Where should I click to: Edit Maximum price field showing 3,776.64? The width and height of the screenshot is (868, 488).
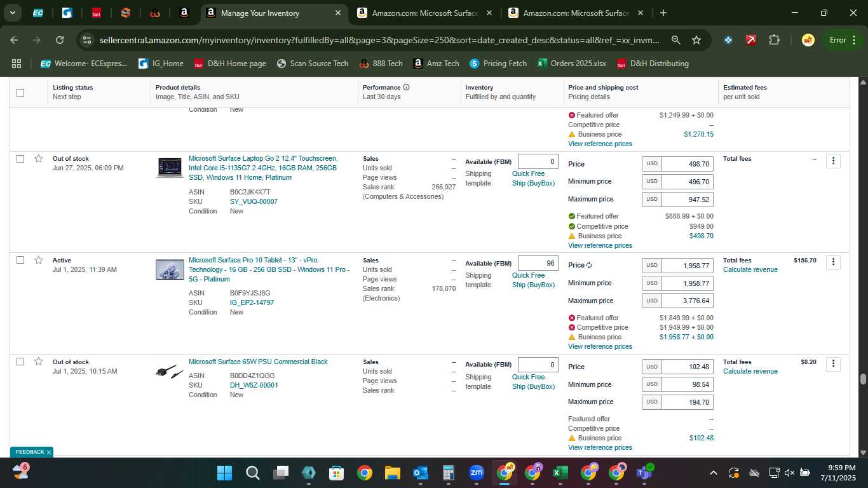pyautogui.click(x=687, y=301)
